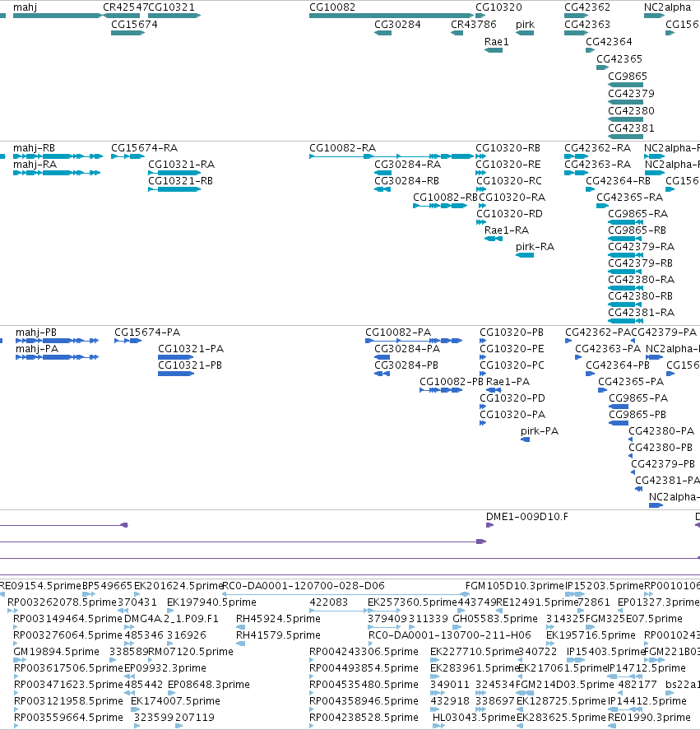Click the CG30284-RA transcript

pyautogui.click(x=382, y=173)
